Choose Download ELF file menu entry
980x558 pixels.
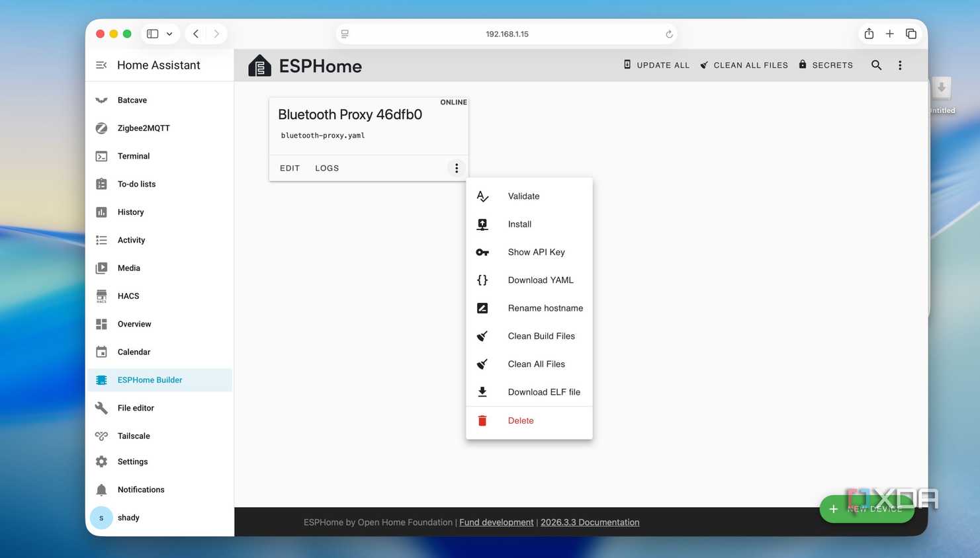[529, 392]
